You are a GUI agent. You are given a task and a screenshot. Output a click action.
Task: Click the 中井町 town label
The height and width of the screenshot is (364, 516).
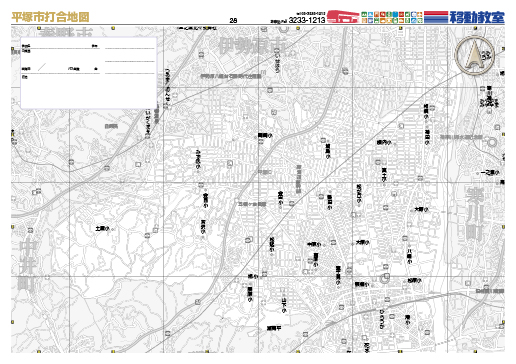click(27, 265)
